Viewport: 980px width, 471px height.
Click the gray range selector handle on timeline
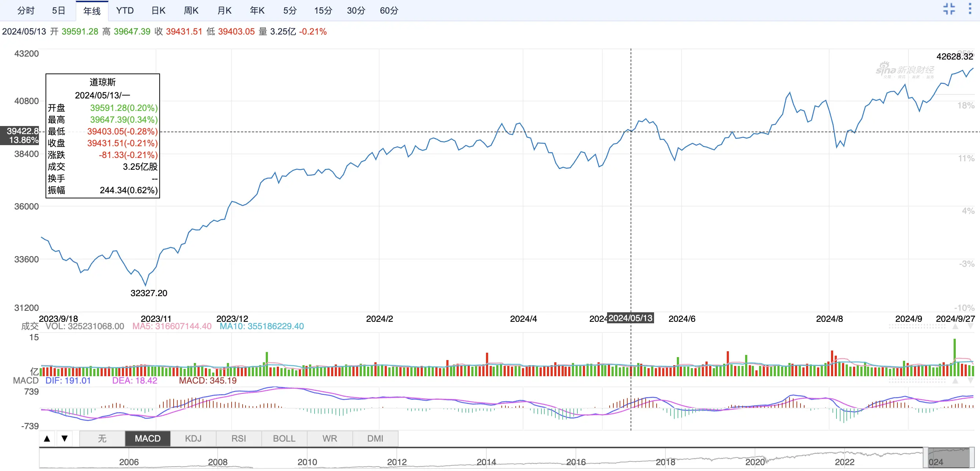[x=949, y=458]
